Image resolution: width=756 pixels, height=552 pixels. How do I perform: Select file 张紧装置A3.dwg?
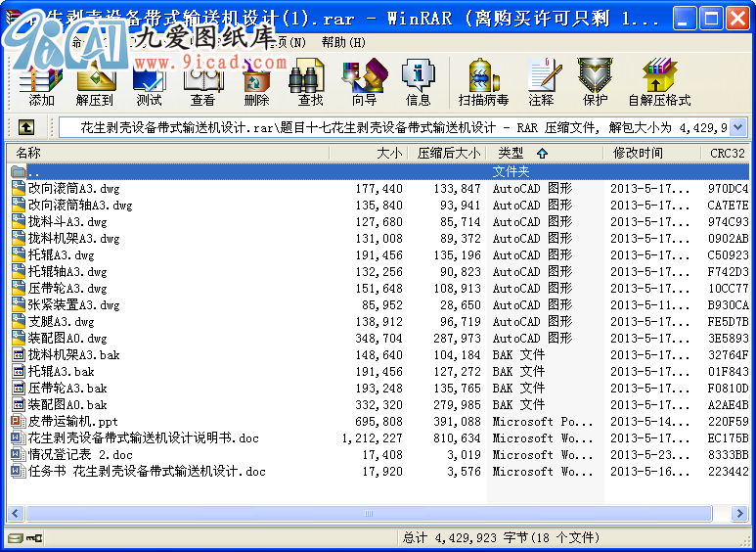pyautogui.click(x=73, y=305)
